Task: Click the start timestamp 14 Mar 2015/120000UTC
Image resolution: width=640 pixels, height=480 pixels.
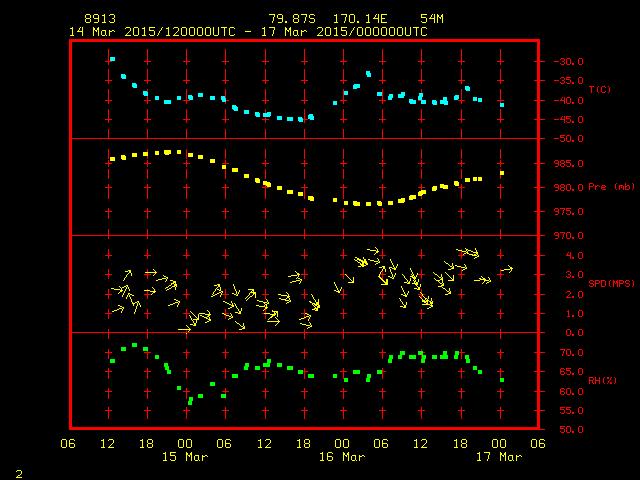Action: [x=152, y=32]
